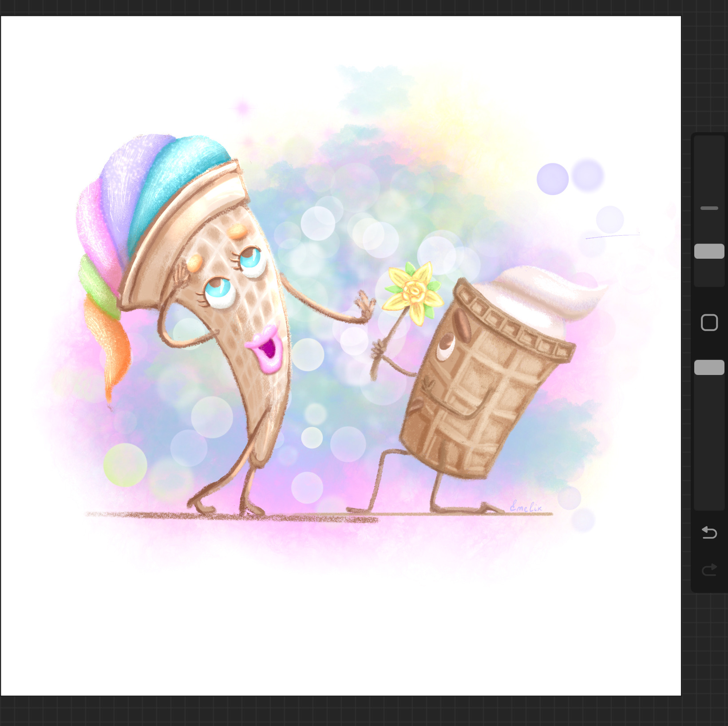This screenshot has height=726, width=728.
Task: Click the cone character's raised open hand
Action: [x=365, y=306]
